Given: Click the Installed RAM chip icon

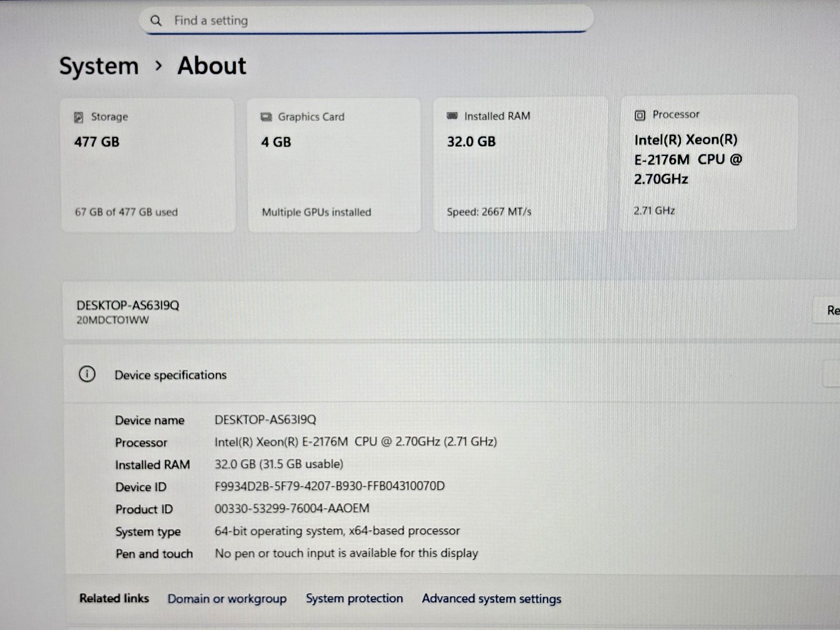Looking at the screenshot, I should [x=452, y=115].
